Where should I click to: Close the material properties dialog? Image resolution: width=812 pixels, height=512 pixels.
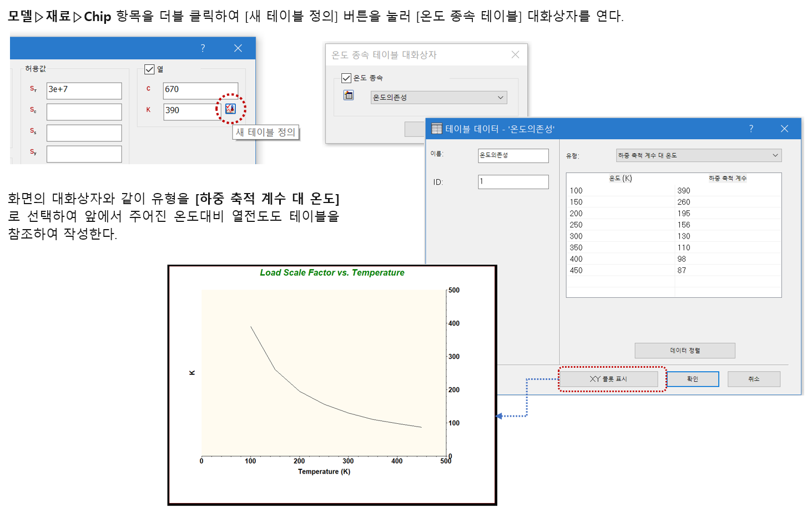(238, 48)
